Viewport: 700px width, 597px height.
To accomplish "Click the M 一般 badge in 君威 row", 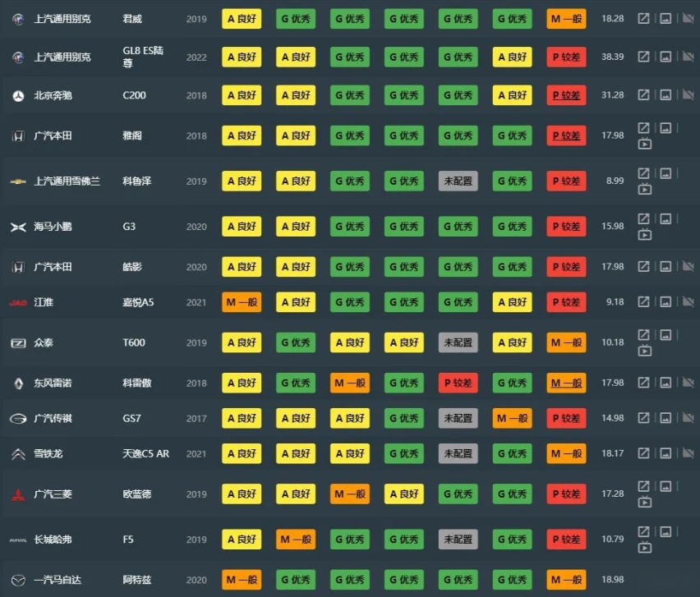I will click(x=566, y=19).
